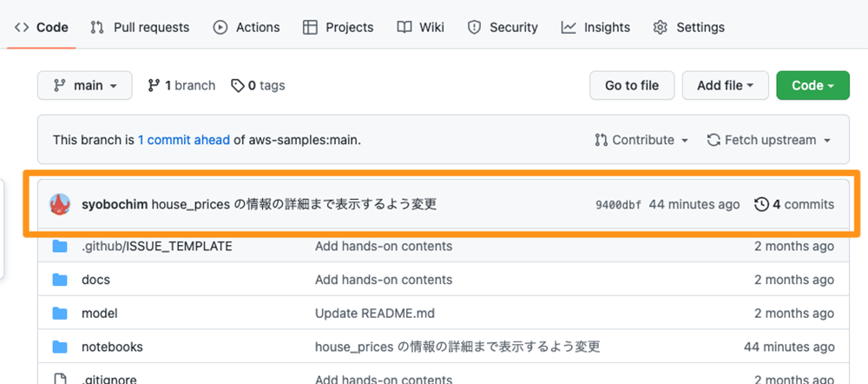Open the Update README.md commit message
Image resolution: width=868 pixels, height=384 pixels.
click(375, 314)
